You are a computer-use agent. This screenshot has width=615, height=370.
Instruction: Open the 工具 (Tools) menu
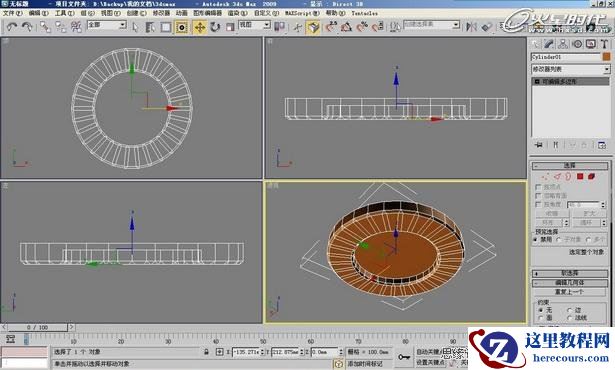[64, 13]
